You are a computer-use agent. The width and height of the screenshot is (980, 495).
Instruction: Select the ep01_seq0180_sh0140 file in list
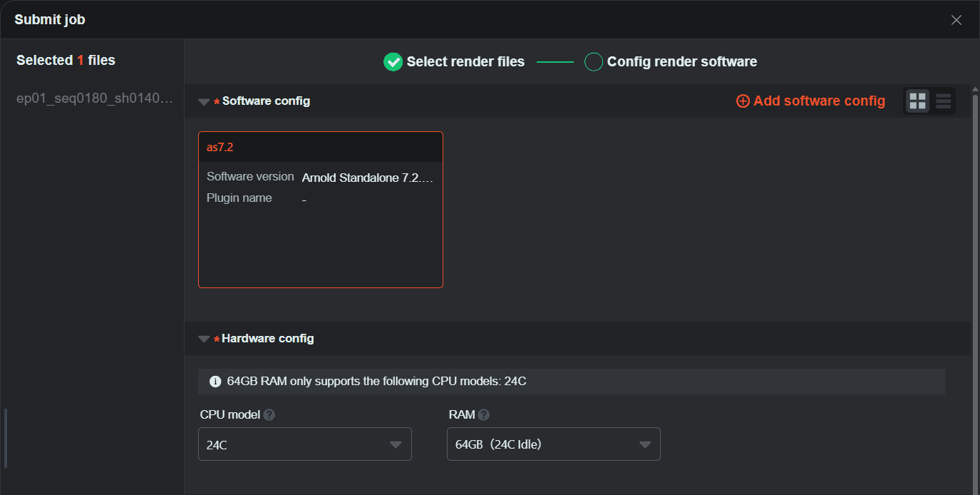(94, 99)
